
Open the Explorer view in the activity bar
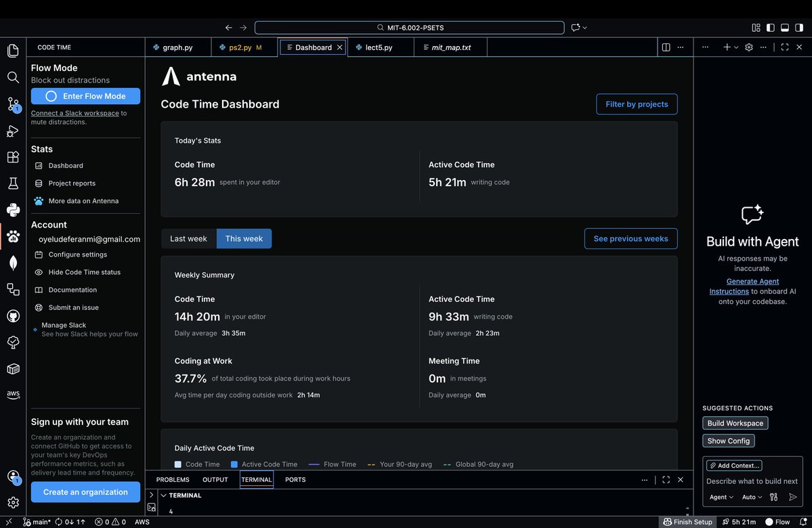[x=13, y=50]
